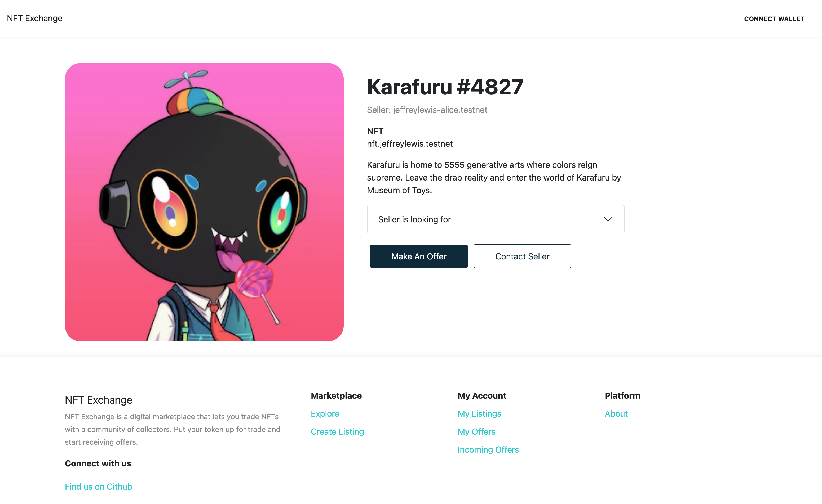The image size is (822, 504).
Task: Go to NFT Exchange home logo
Action: tap(34, 18)
